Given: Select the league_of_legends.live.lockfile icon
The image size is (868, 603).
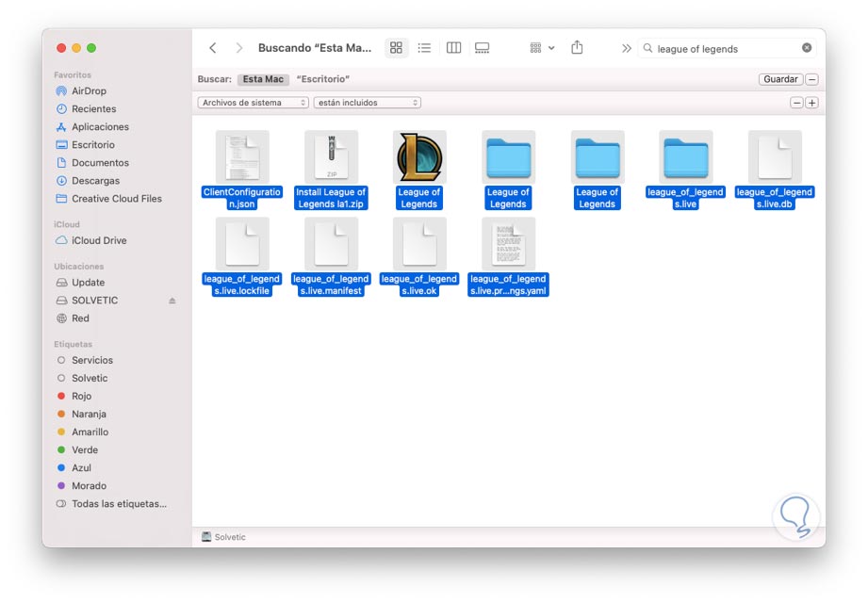Looking at the screenshot, I should pos(242,244).
